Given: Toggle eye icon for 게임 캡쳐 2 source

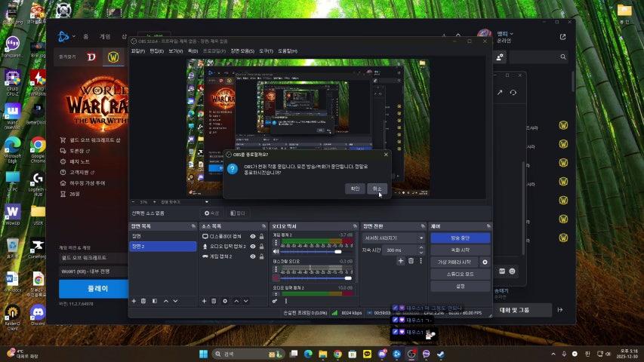Looking at the screenshot, I should (252, 256).
